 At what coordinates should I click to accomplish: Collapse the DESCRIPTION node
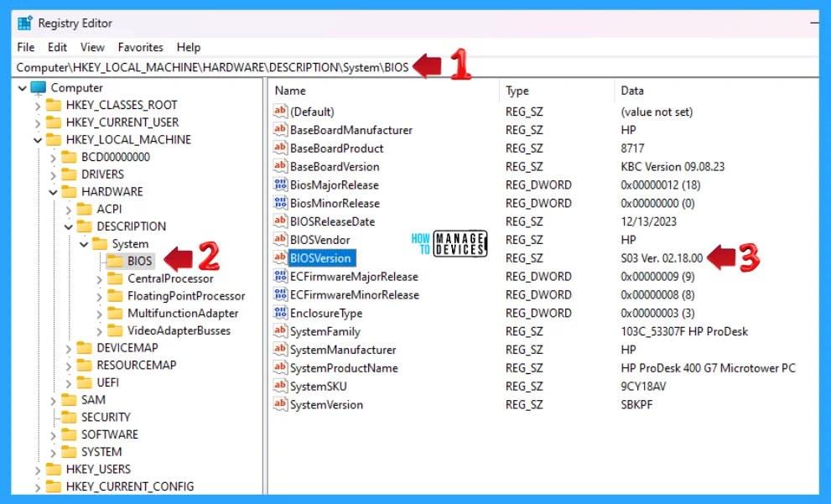click(69, 226)
